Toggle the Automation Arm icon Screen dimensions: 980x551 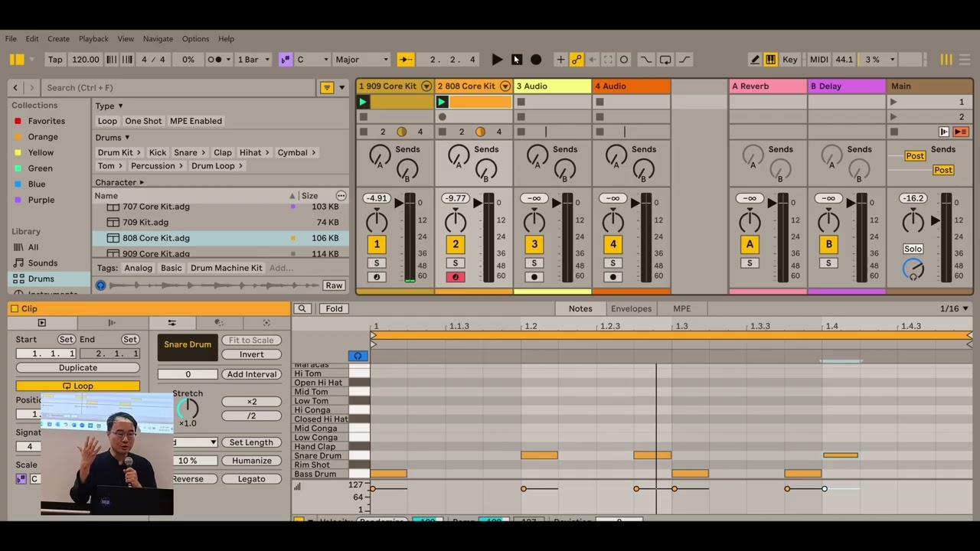pyautogui.click(x=577, y=60)
